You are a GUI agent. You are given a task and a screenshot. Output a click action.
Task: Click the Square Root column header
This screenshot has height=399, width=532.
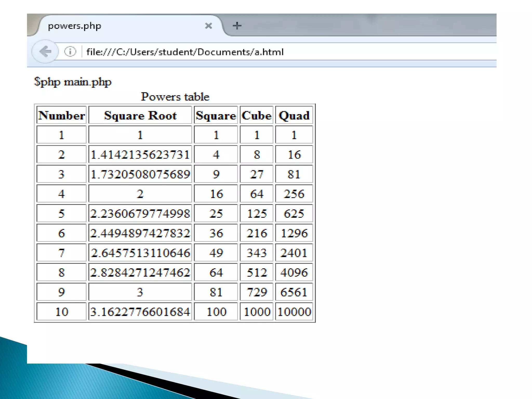click(140, 115)
